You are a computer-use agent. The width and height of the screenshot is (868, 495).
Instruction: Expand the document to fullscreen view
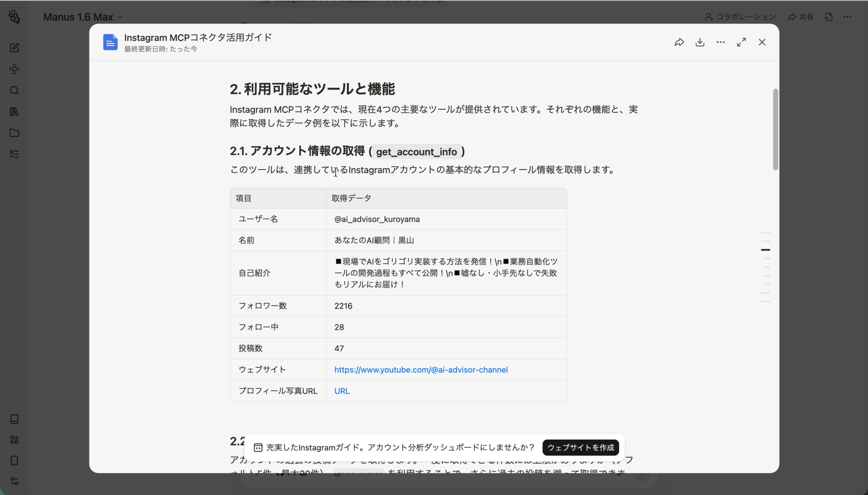741,42
